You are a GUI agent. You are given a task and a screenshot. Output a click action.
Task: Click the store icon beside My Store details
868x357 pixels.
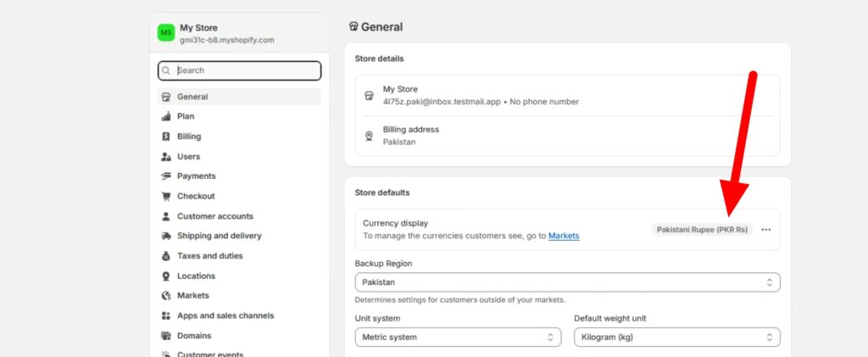[x=370, y=95]
